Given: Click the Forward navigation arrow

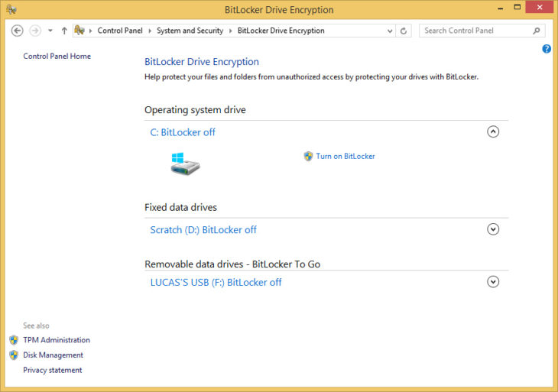Looking at the screenshot, I should pos(35,31).
